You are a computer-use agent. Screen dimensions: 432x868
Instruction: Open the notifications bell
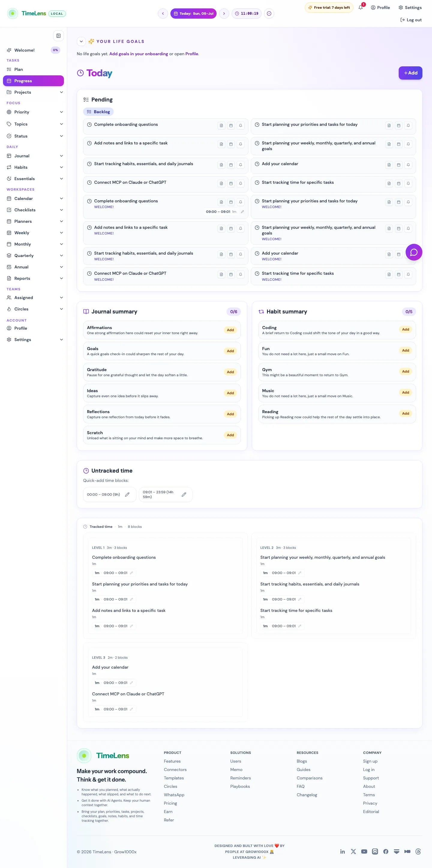click(361, 8)
